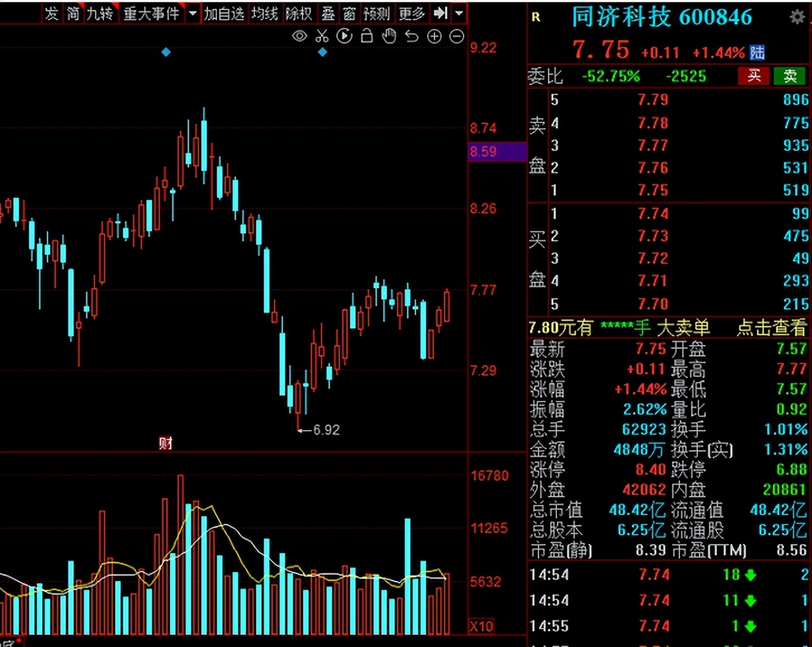The height and width of the screenshot is (647, 812).
Task: Toggle the 均线 moving averages
Action: [x=265, y=13]
